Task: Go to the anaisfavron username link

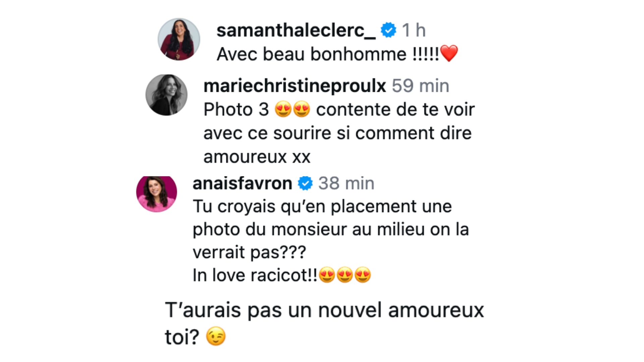Action: [242, 183]
